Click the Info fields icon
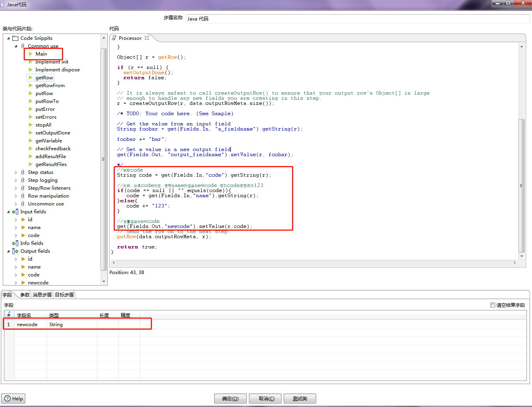This screenshot has height=407, width=532. pyautogui.click(x=15, y=243)
